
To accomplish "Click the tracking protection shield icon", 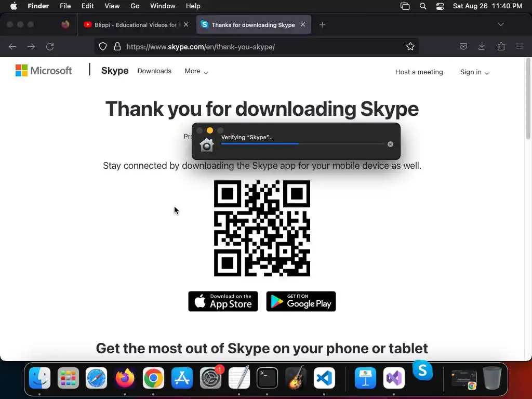I will coord(103,46).
